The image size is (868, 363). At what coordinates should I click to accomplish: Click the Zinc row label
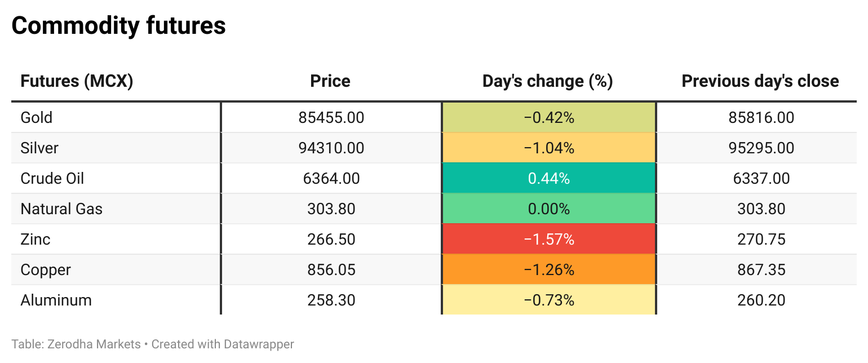(36, 240)
